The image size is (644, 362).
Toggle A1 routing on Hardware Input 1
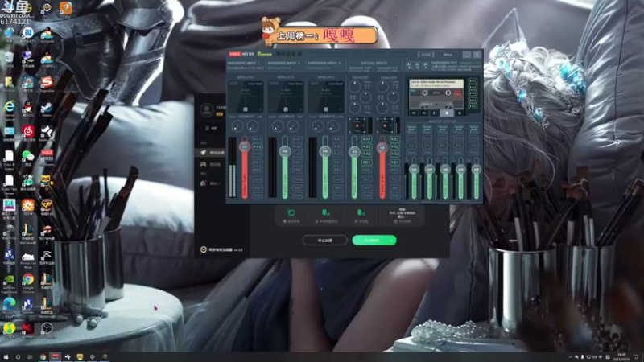pyautogui.click(x=258, y=139)
